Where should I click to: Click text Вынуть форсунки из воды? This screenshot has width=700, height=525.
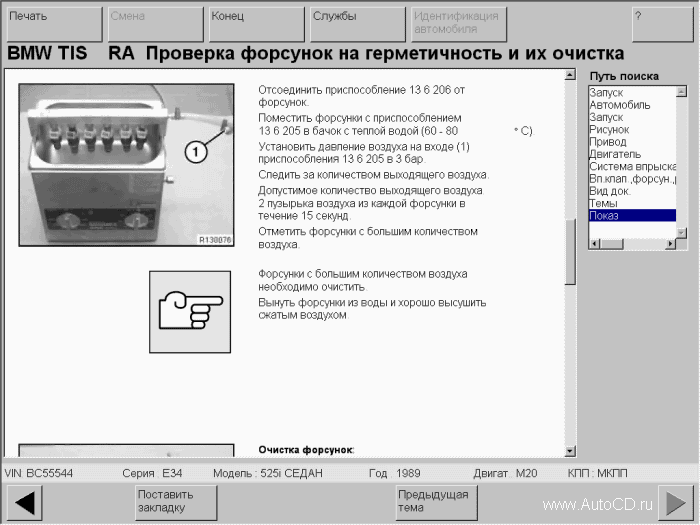coord(372,308)
